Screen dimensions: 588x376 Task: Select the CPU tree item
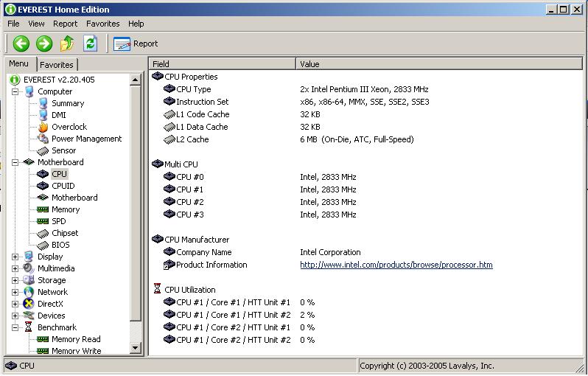click(60, 174)
